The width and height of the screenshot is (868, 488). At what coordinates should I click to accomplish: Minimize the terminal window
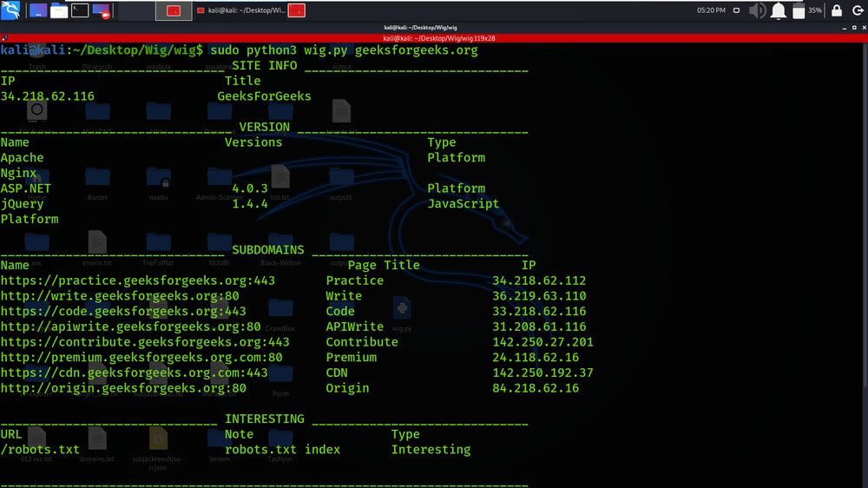tap(845, 27)
